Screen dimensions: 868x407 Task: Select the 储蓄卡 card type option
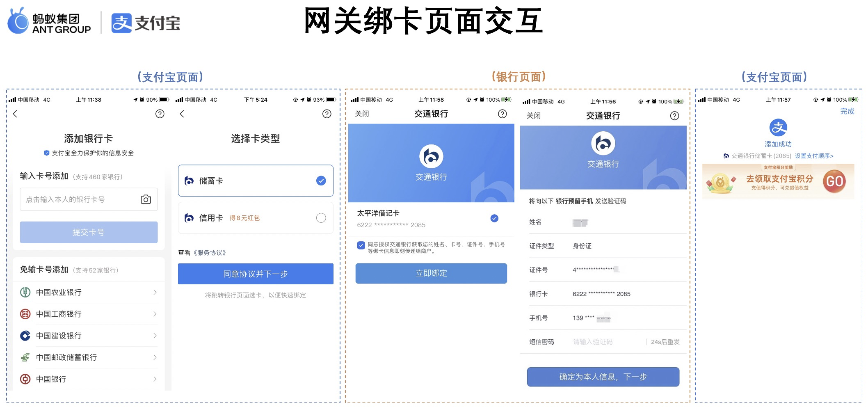click(255, 181)
